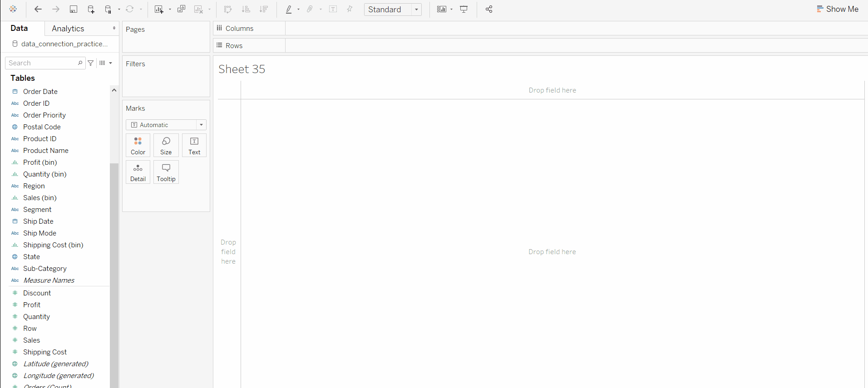Create a new worksheet from toolbar
The image size is (868, 388).
click(x=158, y=9)
